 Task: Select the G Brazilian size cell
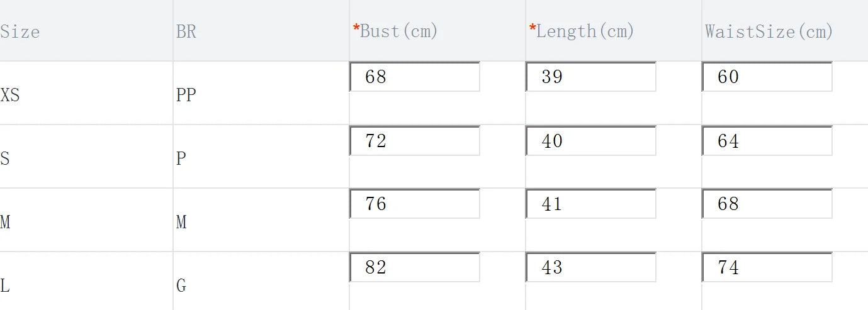click(x=181, y=286)
